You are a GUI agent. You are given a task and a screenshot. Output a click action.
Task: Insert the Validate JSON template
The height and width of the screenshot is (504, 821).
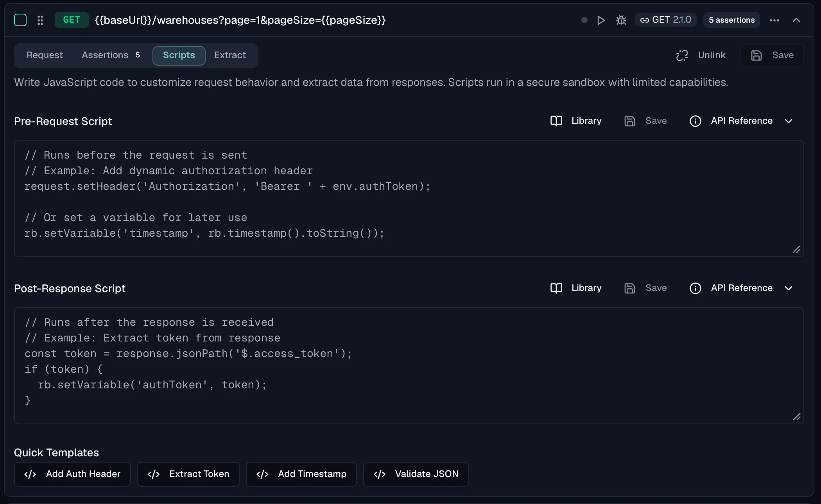416,474
